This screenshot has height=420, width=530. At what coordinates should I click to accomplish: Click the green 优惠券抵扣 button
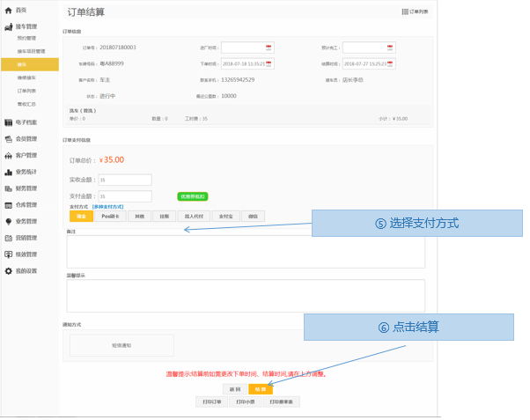coord(192,196)
